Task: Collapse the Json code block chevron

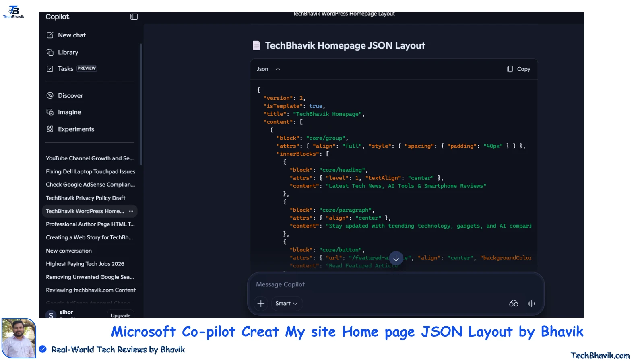Action: [x=278, y=69]
